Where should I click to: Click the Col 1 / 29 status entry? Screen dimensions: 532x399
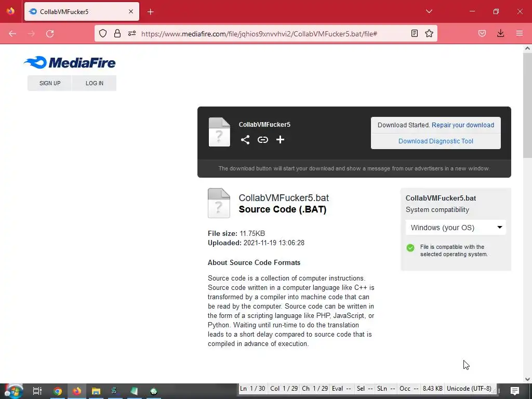pos(284,389)
